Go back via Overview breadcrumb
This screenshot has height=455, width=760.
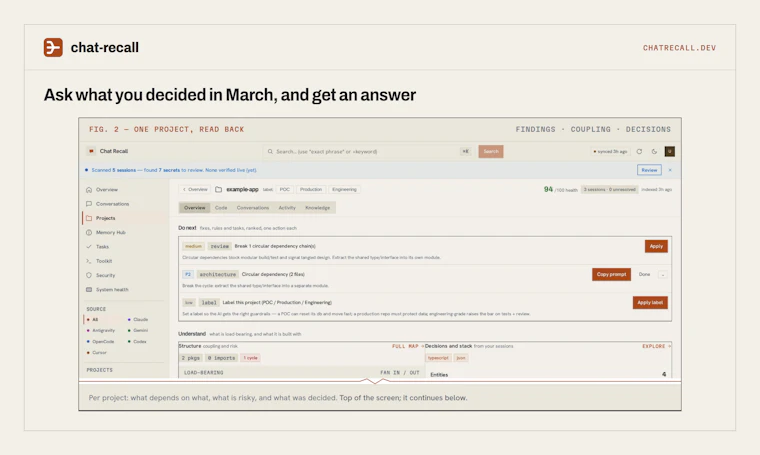[x=195, y=189]
